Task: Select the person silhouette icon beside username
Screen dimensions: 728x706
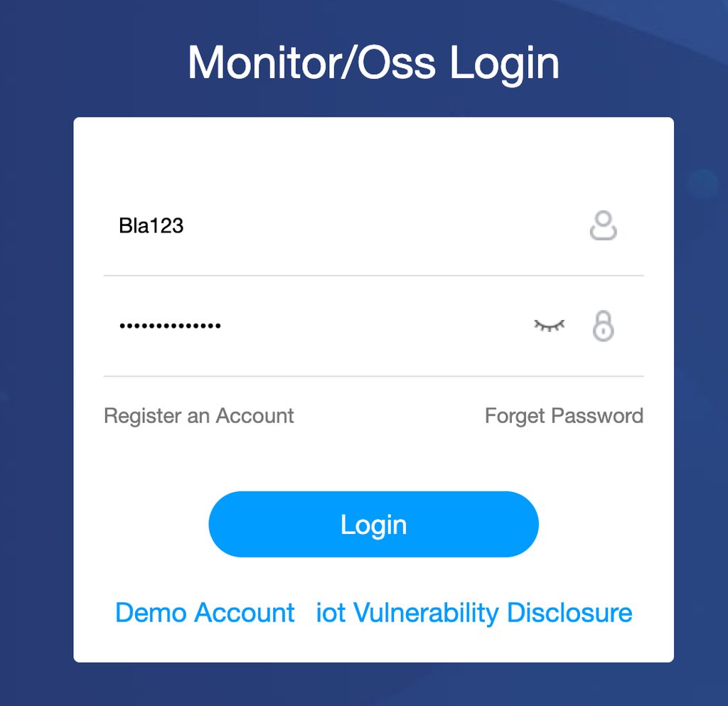Action: [603, 225]
